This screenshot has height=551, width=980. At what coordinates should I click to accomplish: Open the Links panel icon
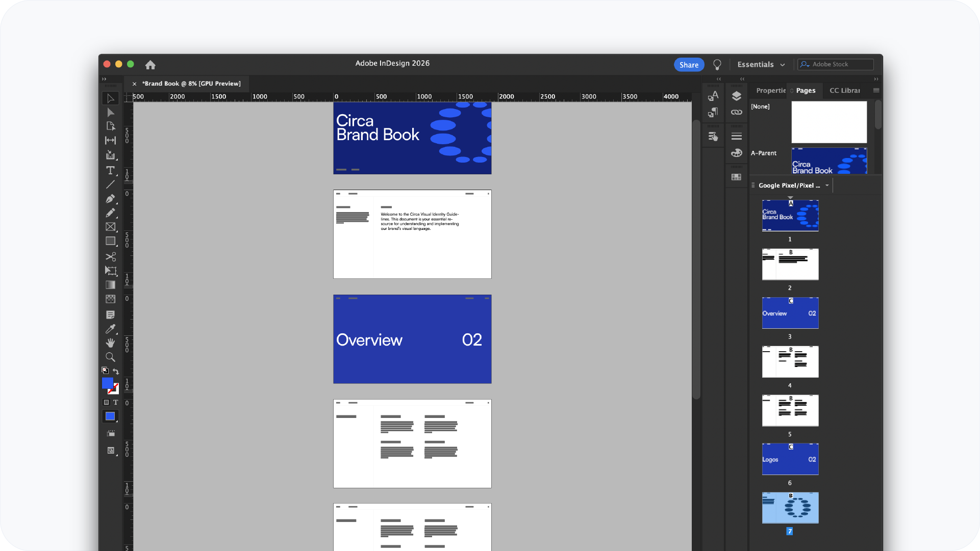coord(736,112)
